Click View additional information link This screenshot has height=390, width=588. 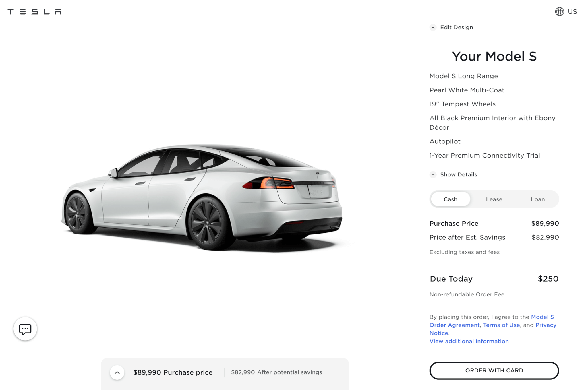click(469, 341)
